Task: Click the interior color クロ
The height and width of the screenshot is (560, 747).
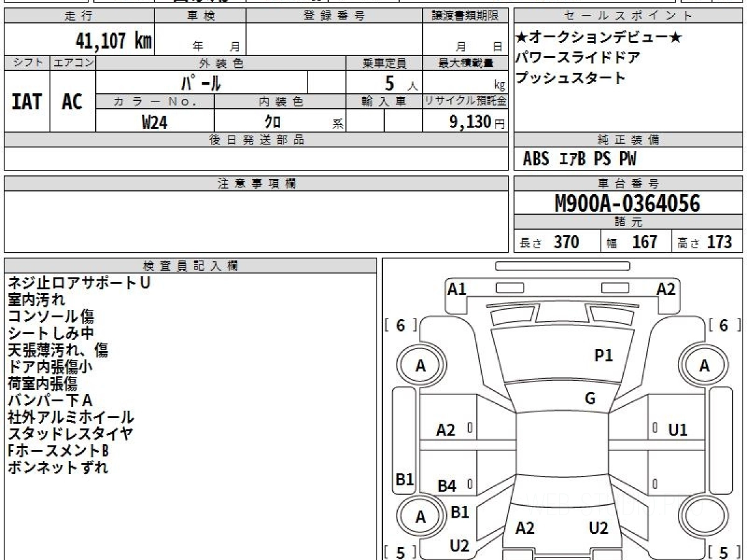Action: click(x=272, y=122)
